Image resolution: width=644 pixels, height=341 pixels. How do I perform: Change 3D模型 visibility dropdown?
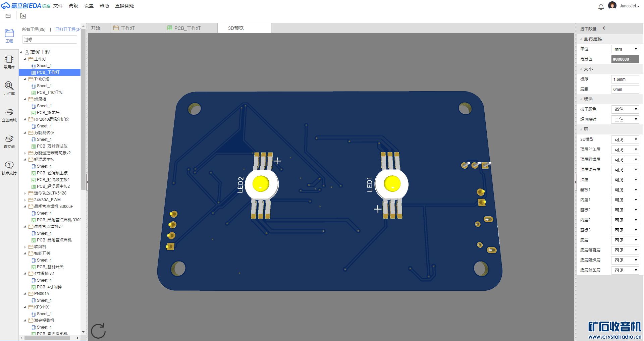click(625, 139)
